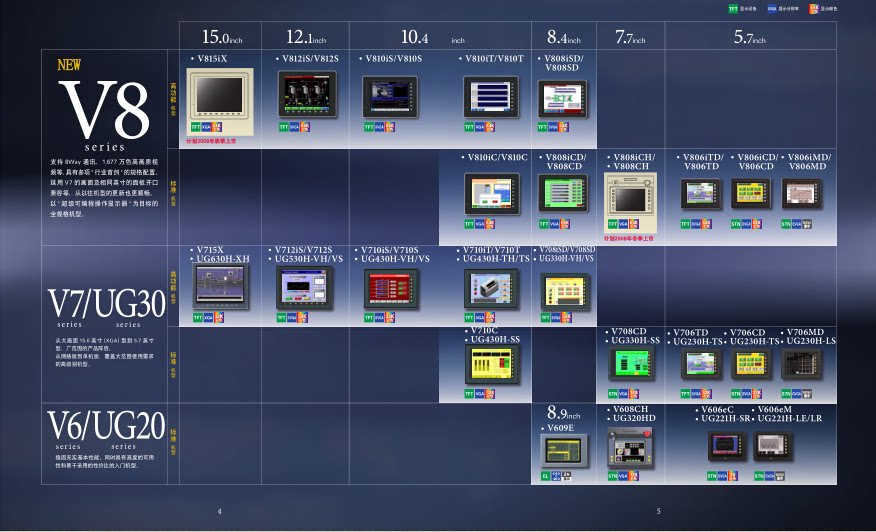The height and width of the screenshot is (532, 876).
Task: Open the V812iS/V812S panel image
Action: (307, 94)
